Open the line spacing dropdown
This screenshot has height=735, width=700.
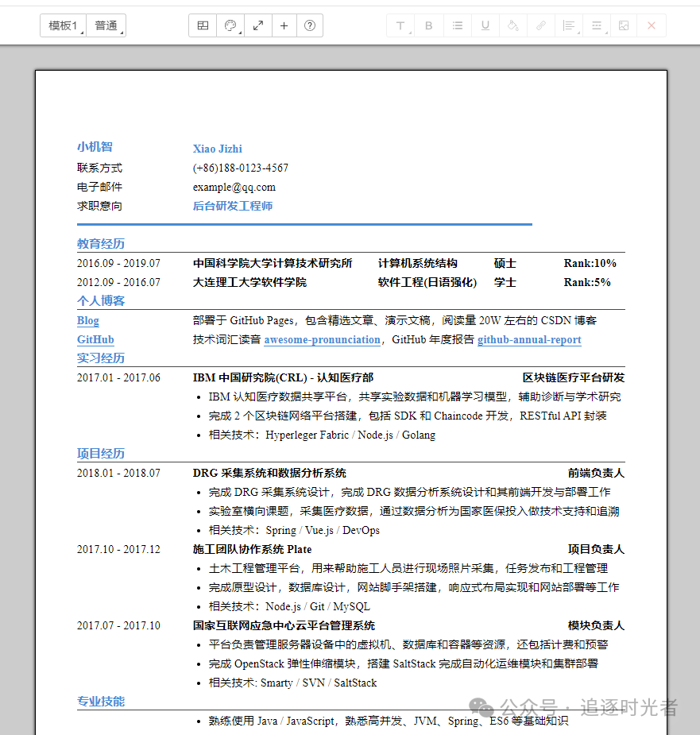pyautogui.click(x=596, y=25)
